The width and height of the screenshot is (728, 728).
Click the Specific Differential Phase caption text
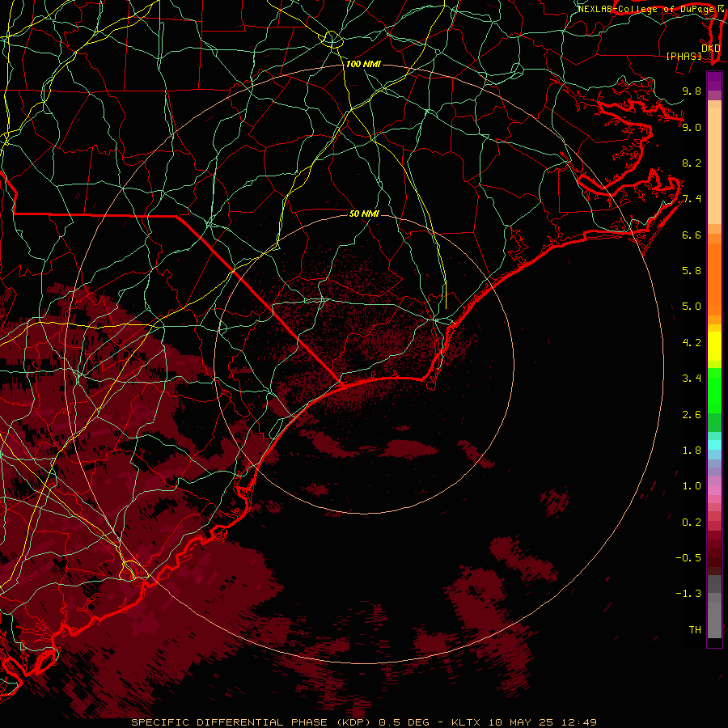(x=363, y=722)
